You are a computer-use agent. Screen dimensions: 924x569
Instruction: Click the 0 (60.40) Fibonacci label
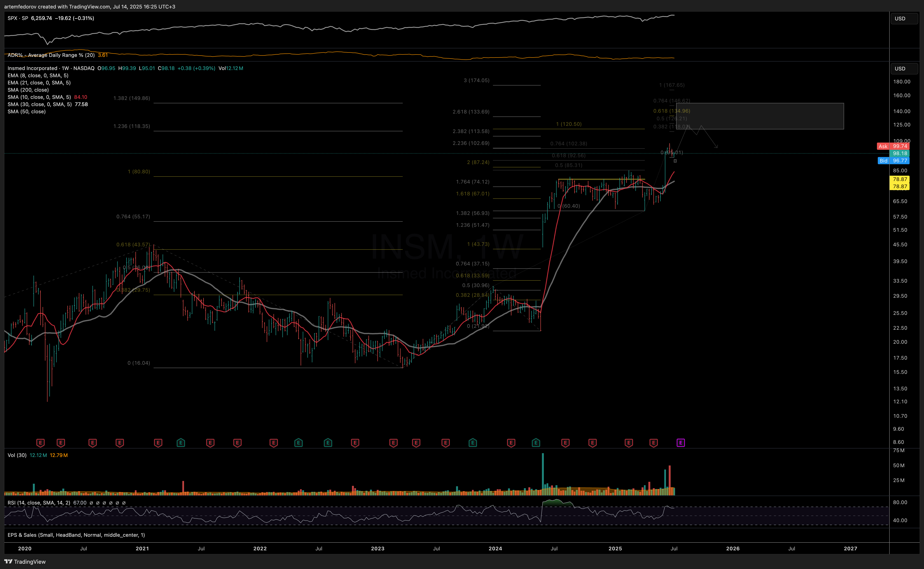[x=569, y=206]
